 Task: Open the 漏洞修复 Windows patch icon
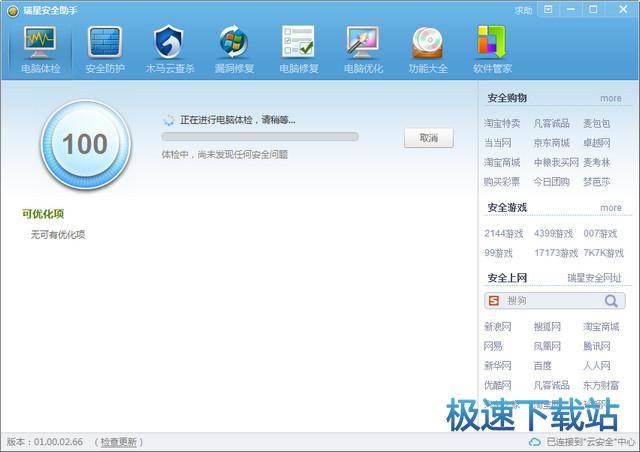pos(234,42)
